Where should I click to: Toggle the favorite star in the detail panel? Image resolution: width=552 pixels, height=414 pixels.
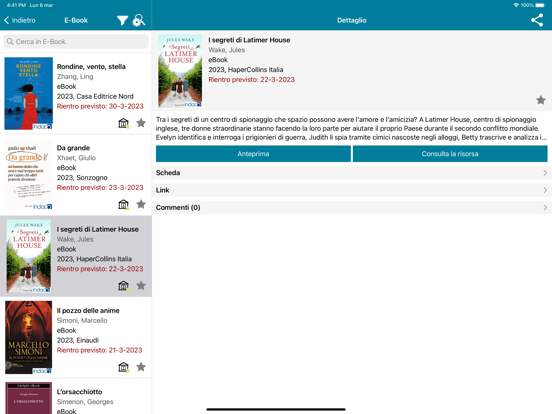541,100
